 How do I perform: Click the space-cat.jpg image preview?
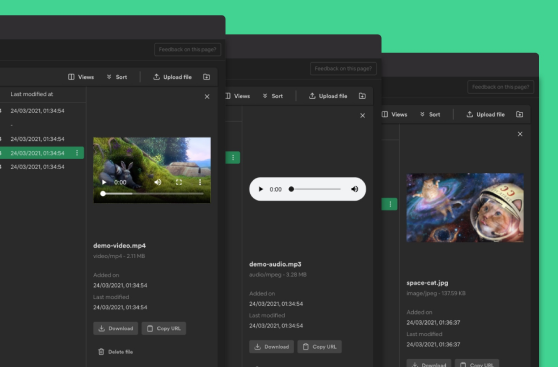465,208
